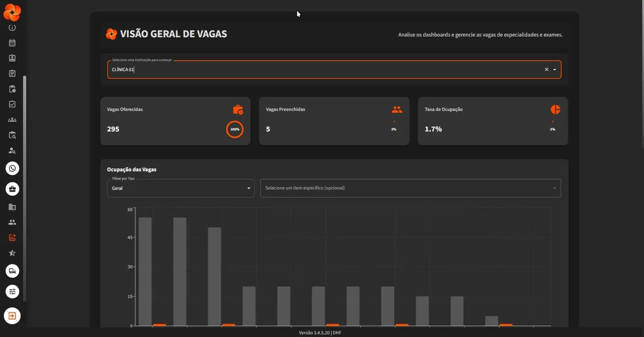This screenshot has width=644, height=337.
Task: Click the clipboard with clock sidebar icon
Action: click(12, 89)
